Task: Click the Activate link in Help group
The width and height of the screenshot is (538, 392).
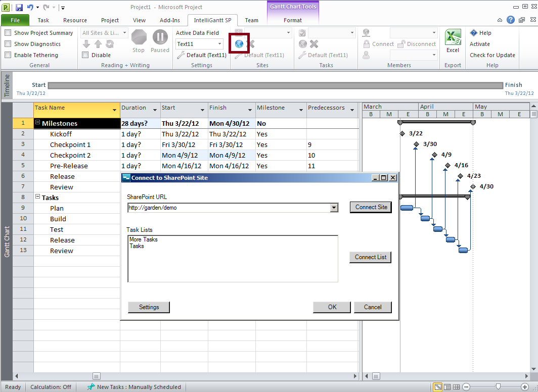Action: point(480,44)
